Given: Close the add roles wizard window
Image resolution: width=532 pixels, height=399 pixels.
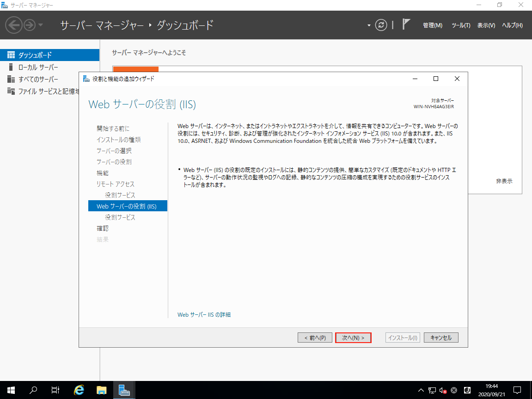Looking at the screenshot, I should click(457, 79).
